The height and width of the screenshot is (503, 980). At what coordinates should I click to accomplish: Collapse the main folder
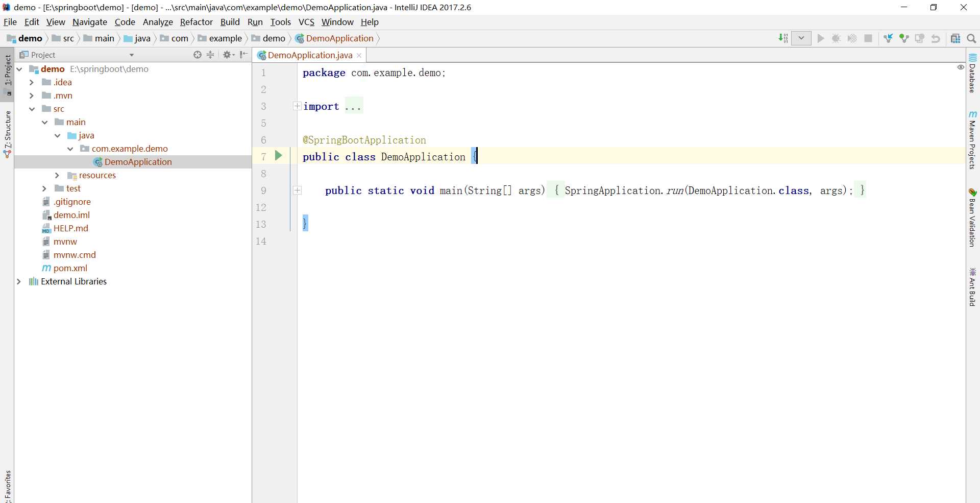coord(44,122)
